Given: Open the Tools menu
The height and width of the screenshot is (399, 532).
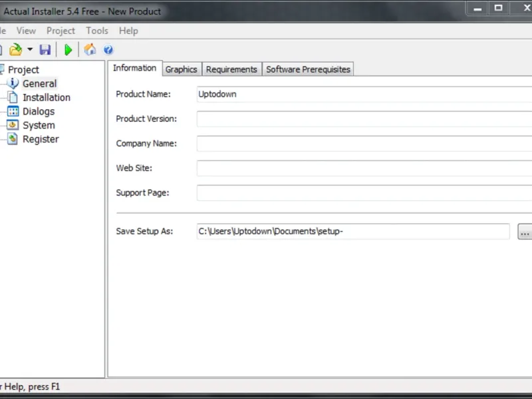Looking at the screenshot, I should 97,31.
